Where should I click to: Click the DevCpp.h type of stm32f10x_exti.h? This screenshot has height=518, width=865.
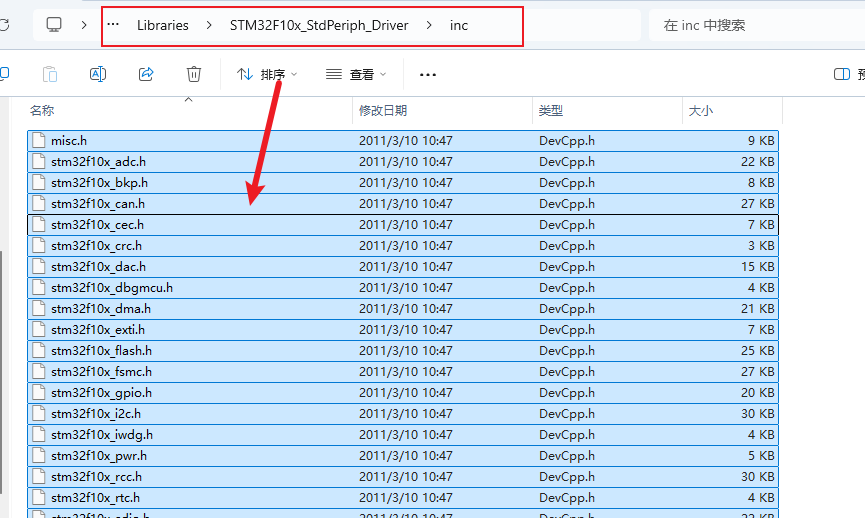pos(567,329)
